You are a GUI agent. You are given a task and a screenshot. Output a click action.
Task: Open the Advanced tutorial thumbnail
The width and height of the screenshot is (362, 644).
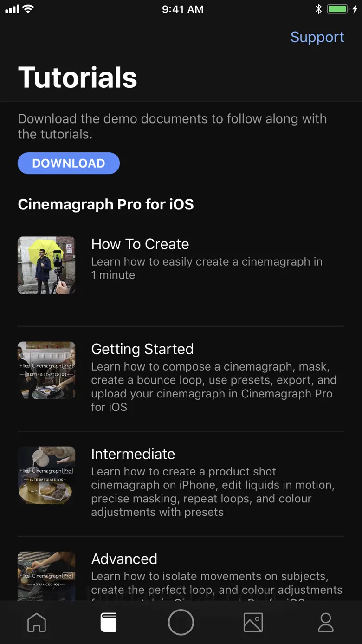(46, 576)
